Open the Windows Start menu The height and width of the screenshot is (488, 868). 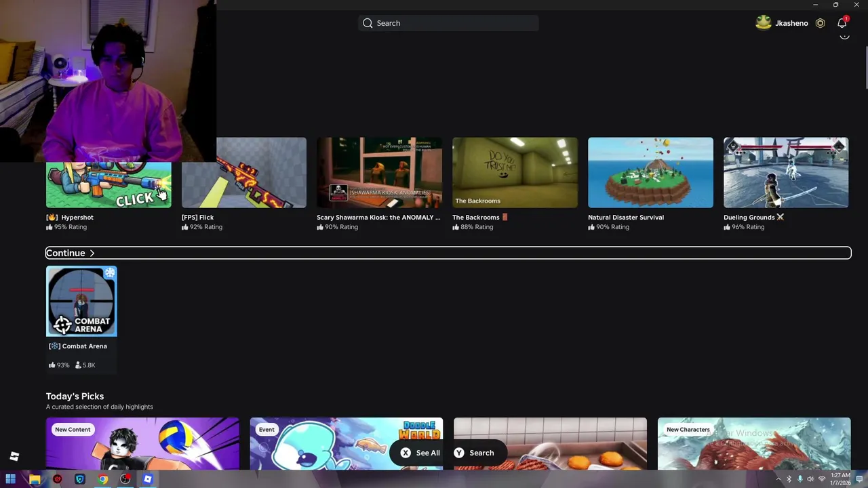[10, 479]
